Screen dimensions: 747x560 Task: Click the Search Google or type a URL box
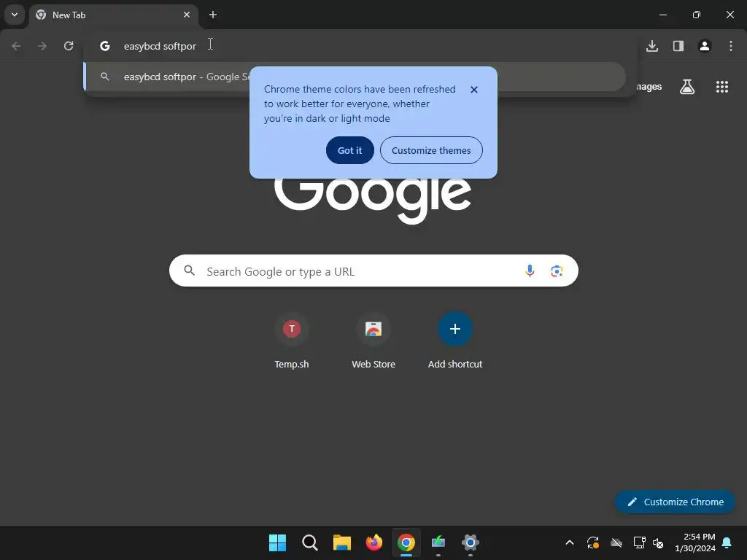373,271
